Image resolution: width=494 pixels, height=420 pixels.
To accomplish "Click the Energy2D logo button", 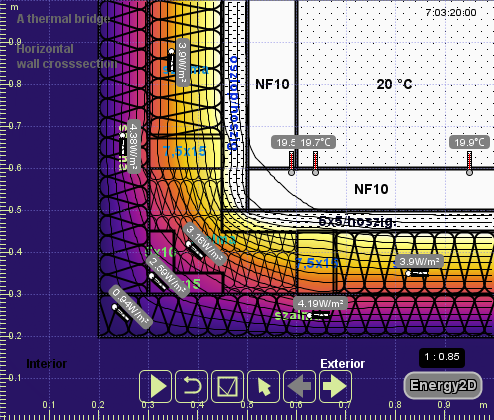I will pos(443,385).
